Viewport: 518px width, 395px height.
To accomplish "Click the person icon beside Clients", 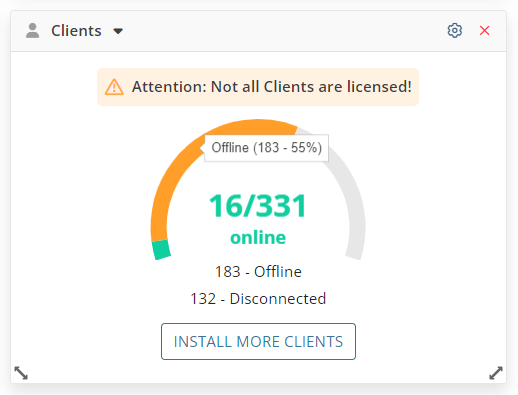I will pos(33,31).
